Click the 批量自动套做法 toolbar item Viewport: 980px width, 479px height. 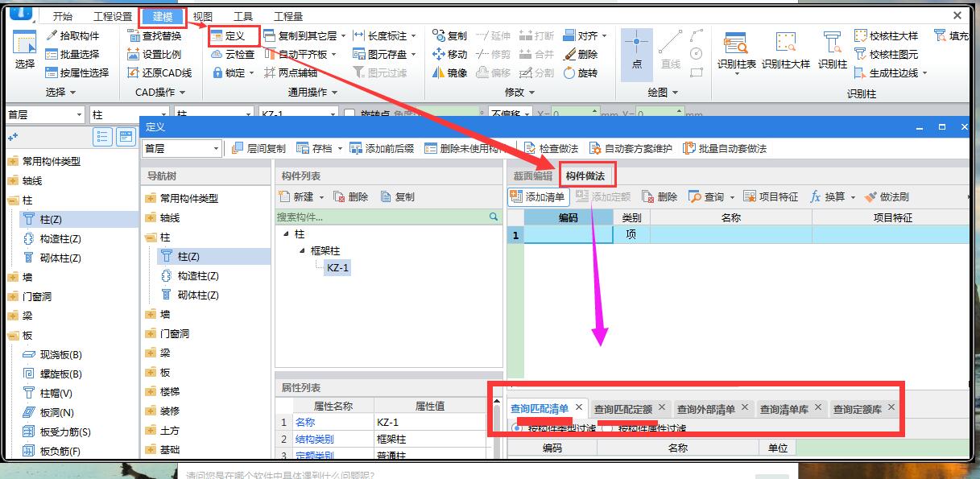point(725,149)
